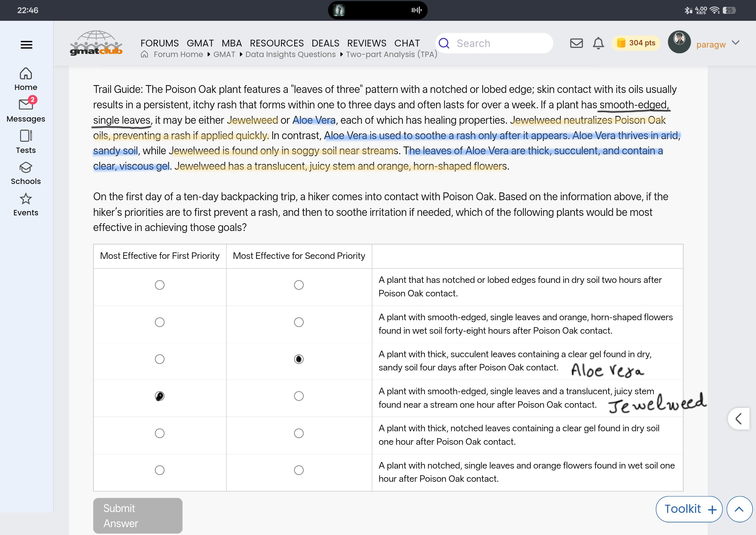This screenshot has width=756, height=535.
Task: Select First Priority for notched dry soil two hours row
Action: pyautogui.click(x=160, y=285)
